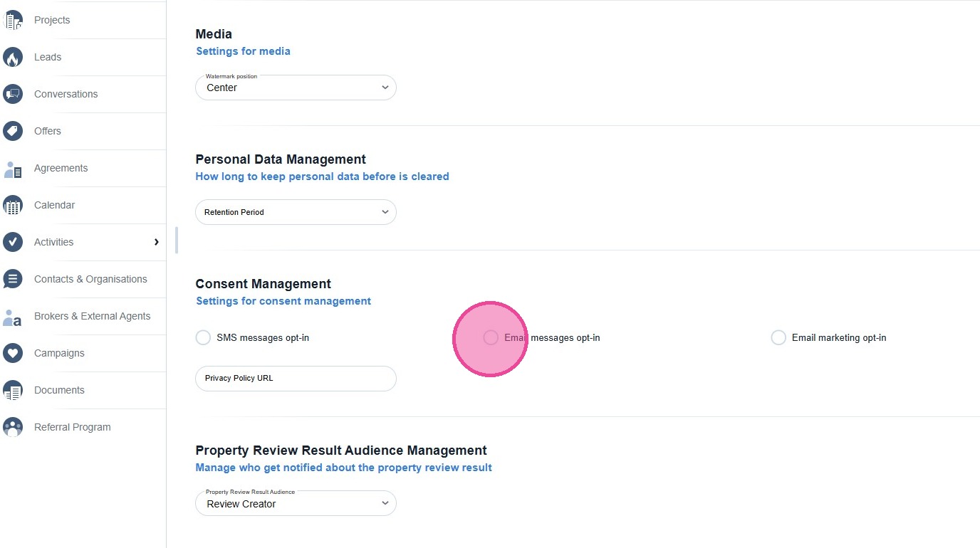Open Referral Program page
The width and height of the screenshot is (980, 548).
click(x=73, y=427)
